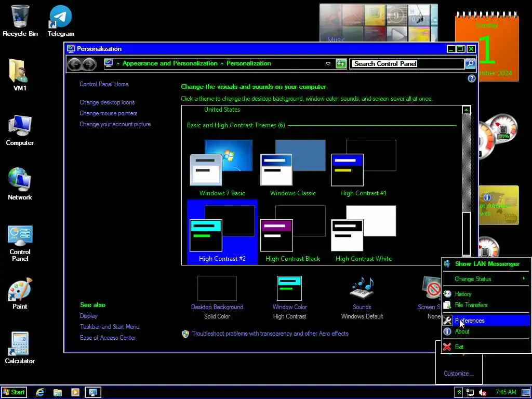Viewport: 532px width, 399px height.
Task: Click the Control Panel Home link
Action: pyautogui.click(x=104, y=84)
